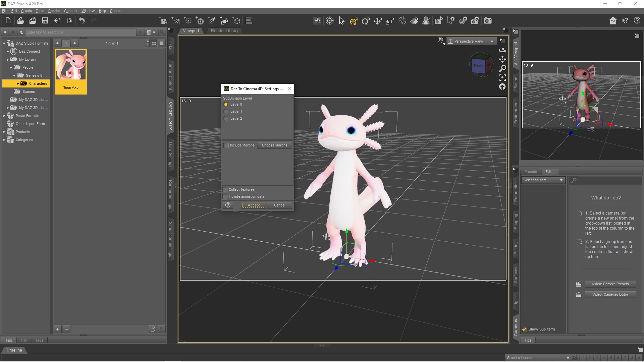Enable Include animation data checkbox

pyautogui.click(x=225, y=197)
